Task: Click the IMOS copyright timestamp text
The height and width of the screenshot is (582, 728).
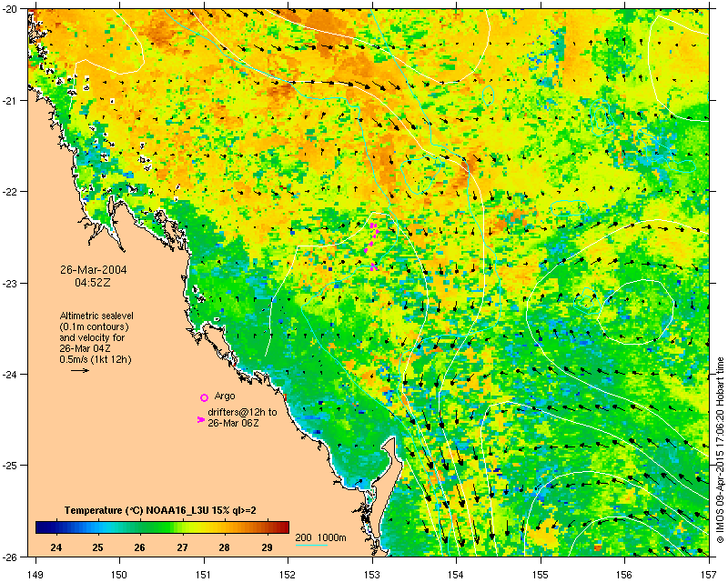Action: pos(720,450)
